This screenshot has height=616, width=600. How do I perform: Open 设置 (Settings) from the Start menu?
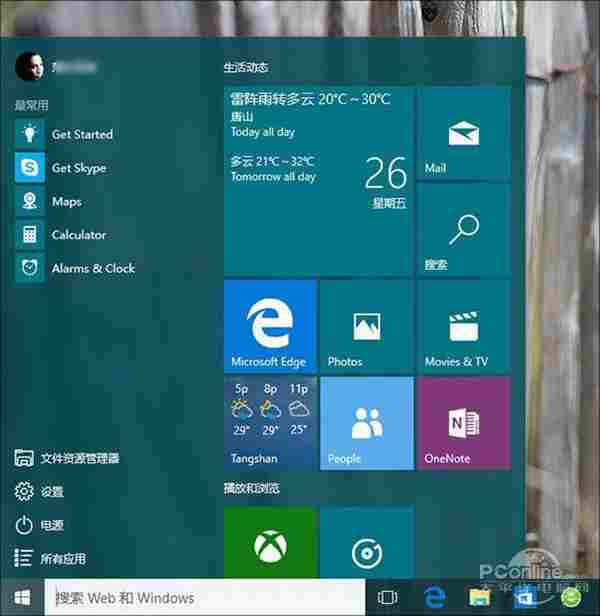coord(52,491)
